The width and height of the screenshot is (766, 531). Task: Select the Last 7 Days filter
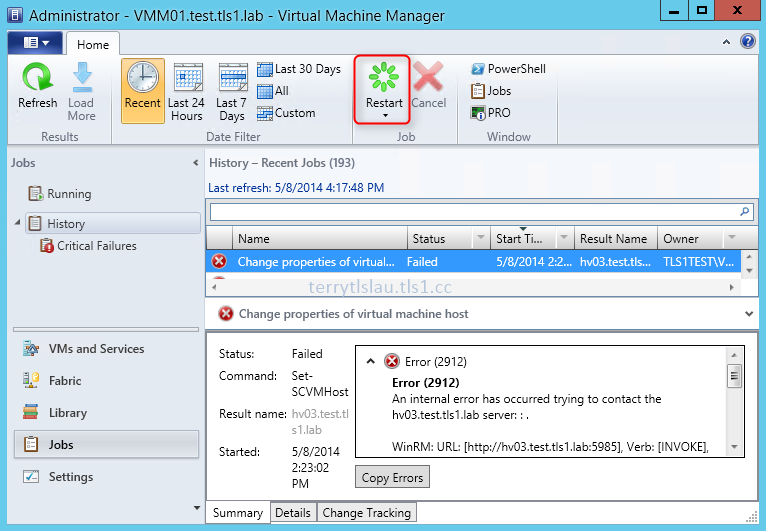coord(232,91)
